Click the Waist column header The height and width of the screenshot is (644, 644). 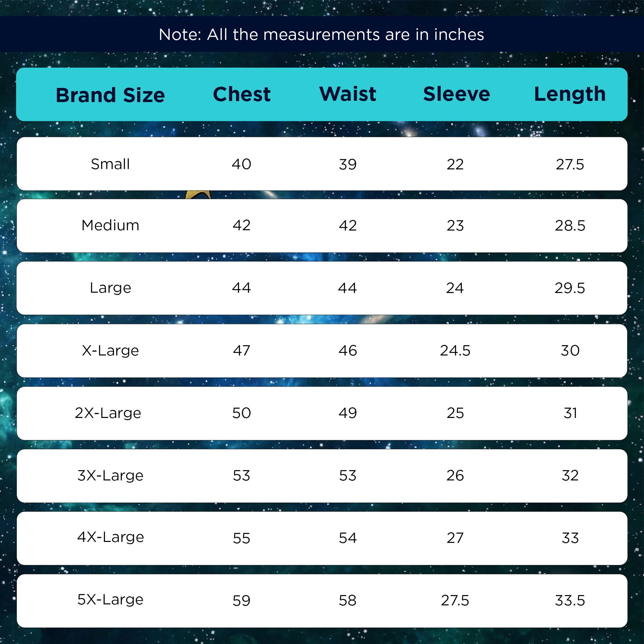pyautogui.click(x=348, y=94)
